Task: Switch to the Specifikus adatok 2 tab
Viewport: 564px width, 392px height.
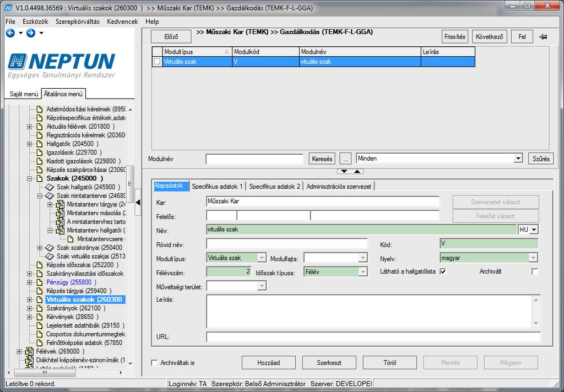Action: tap(274, 186)
